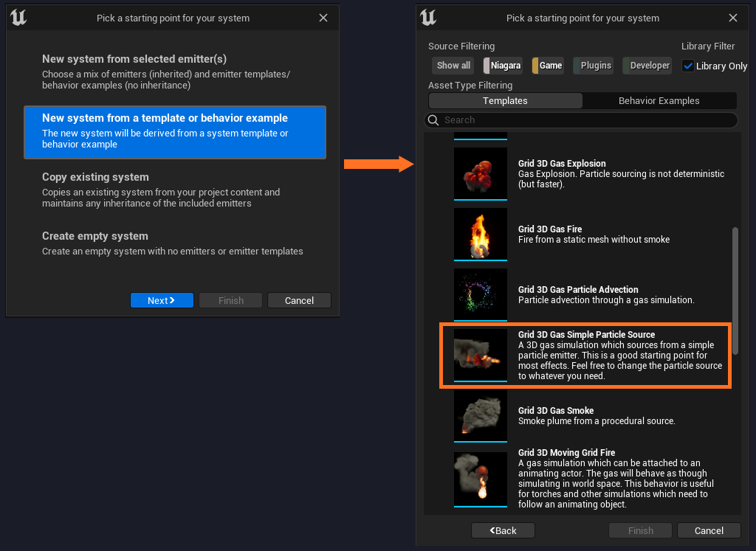The width and height of the screenshot is (756, 551).
Task: Switch to the Templates tab
Action: [x=505, y=101]
